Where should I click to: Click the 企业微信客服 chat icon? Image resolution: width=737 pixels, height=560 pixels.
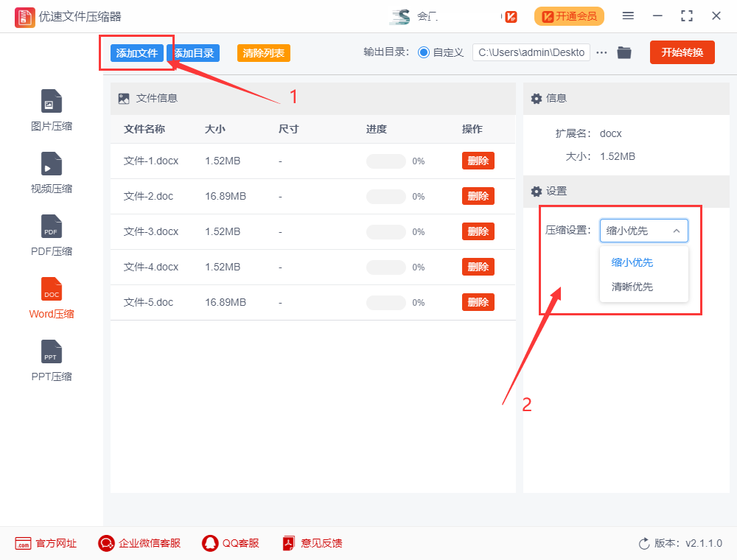pos(106,544)
